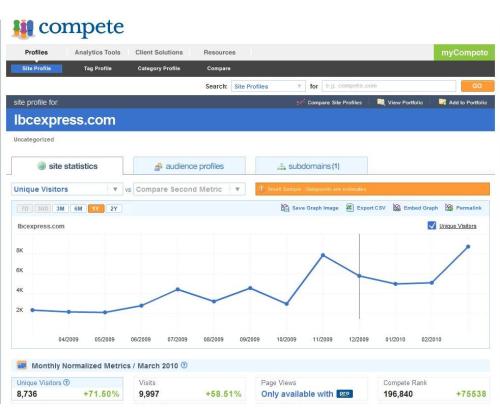Click the warning icon in orange banner
Viewport: 500px width, 408px height.
261,189
